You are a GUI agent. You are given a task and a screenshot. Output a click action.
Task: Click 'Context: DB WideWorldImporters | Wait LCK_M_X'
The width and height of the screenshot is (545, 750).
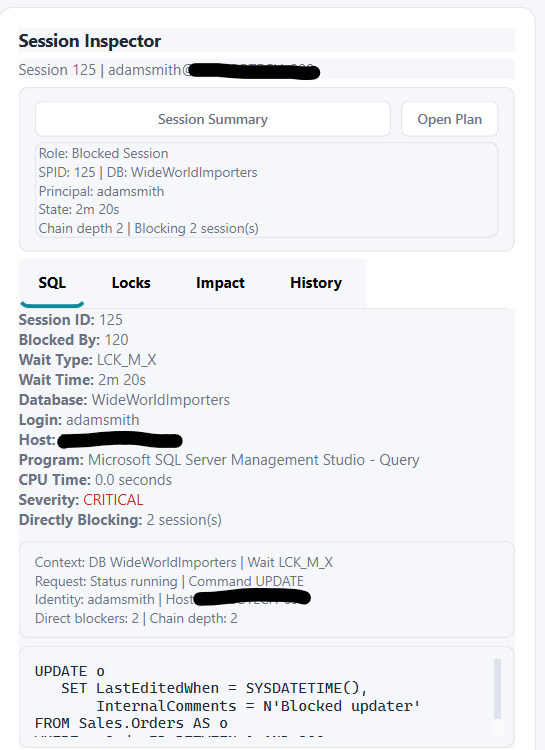[183, 562]
